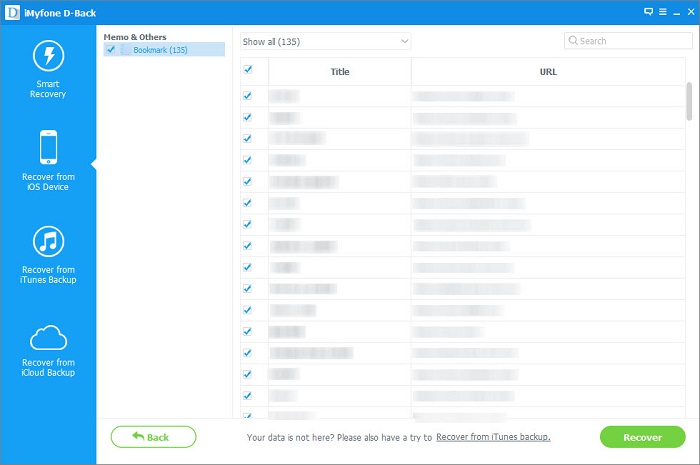Open Smart Recovery lightning icon
The height and width of the screenshot is (465, 700).
tap(48, 56)
